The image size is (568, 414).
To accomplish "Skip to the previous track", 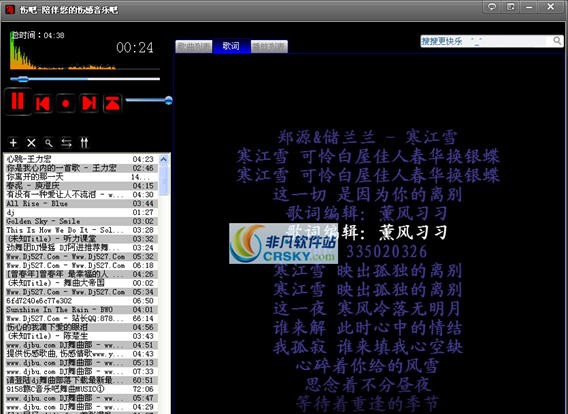I will [43, 104].
